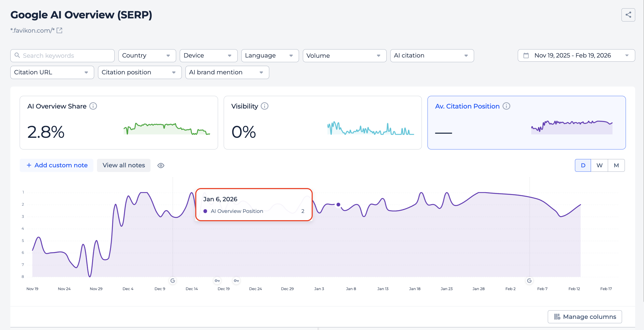The width and height of the screenshot is (644, 330).
Task: Switch chart to monthly M view
Action: click(616, 166)
